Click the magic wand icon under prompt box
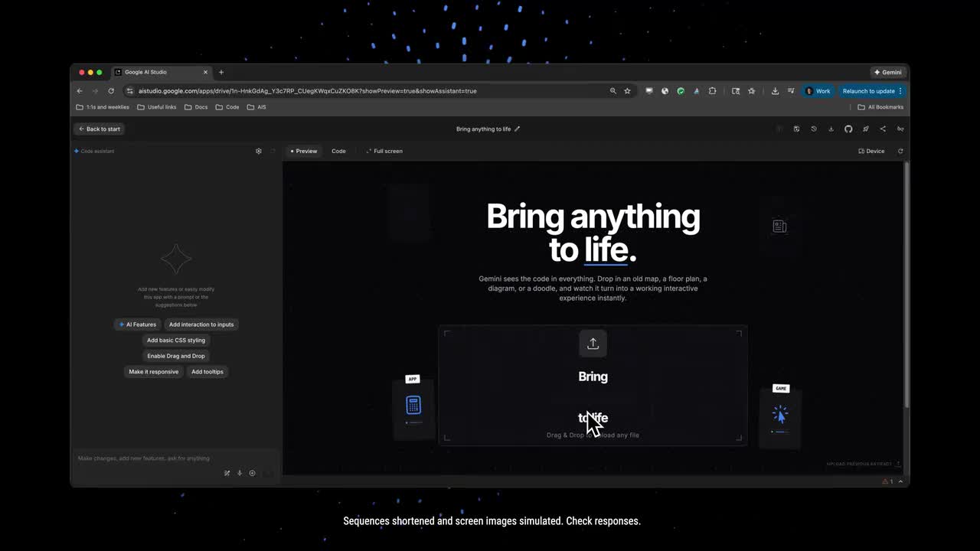 click(x=227, y=473)
